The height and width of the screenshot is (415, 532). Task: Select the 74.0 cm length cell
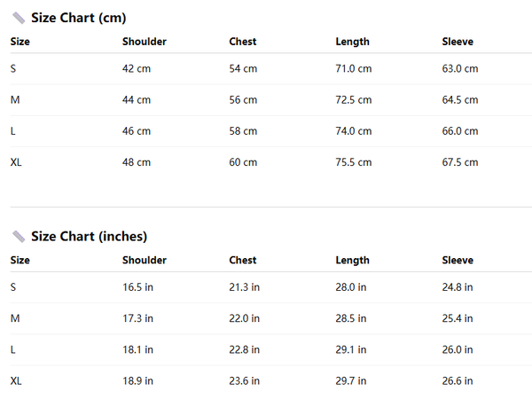[353, 131]
